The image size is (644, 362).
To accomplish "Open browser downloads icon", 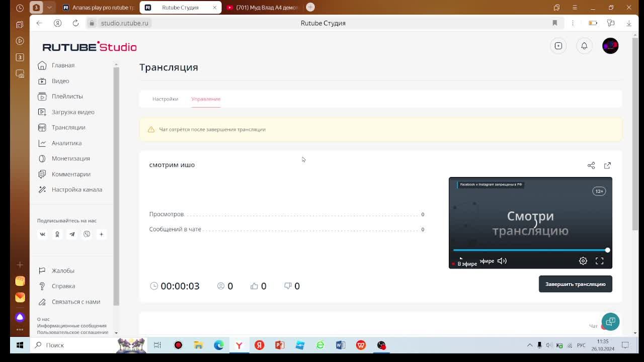I will [x=628, y=23].
